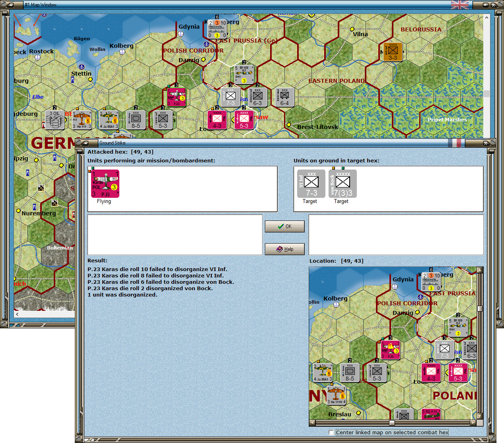Click the 3 OIL stockpile counter
The height and width of the screenshot is (443, 504).
point(54,120)
